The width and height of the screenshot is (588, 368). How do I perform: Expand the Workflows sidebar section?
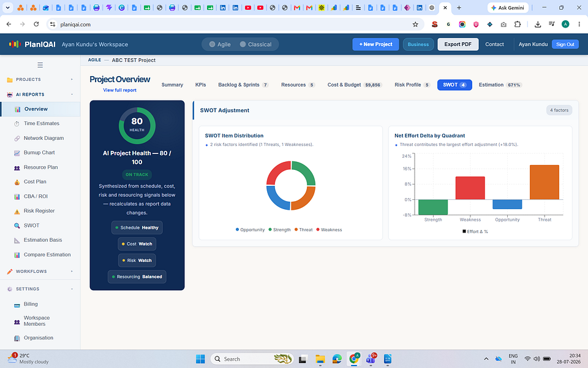(40, 272)
